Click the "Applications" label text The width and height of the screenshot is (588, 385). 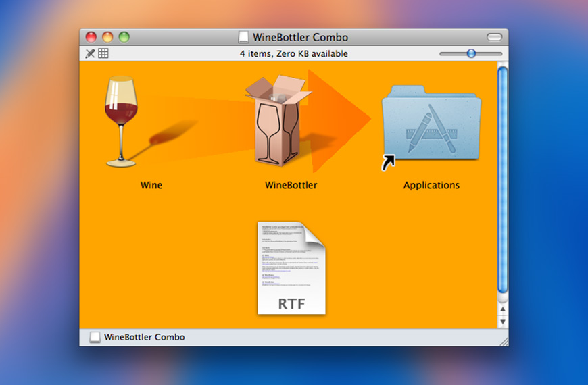(x=431, y=185)
